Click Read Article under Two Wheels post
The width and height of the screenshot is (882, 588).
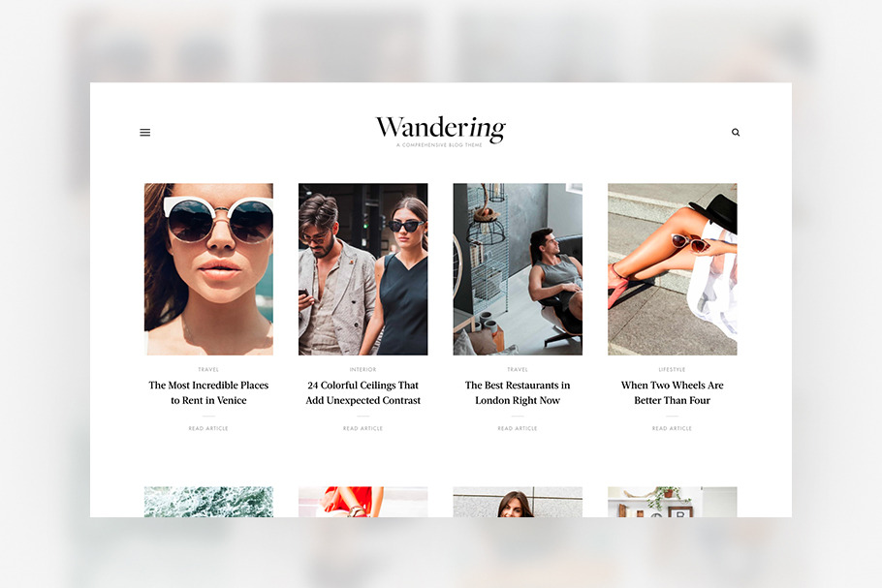pos(673,428)
